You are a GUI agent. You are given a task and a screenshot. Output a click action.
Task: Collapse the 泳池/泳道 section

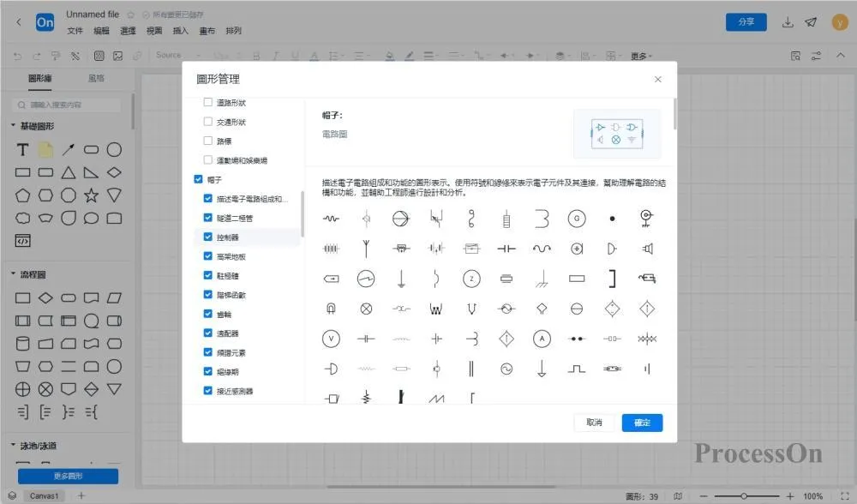pos(13,445)
